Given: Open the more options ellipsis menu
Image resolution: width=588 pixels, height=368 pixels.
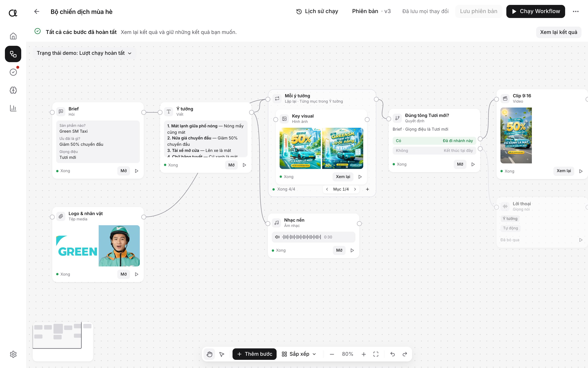Looking at the screenshot, I should [576, 11].
